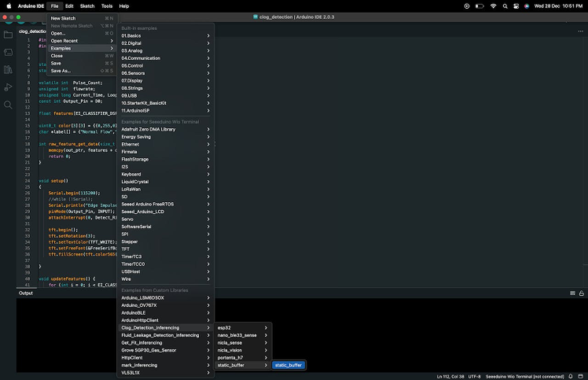
Task: Open the Sketch menu in menu bar
Action: pyautogui.click(x=86, y=6)
